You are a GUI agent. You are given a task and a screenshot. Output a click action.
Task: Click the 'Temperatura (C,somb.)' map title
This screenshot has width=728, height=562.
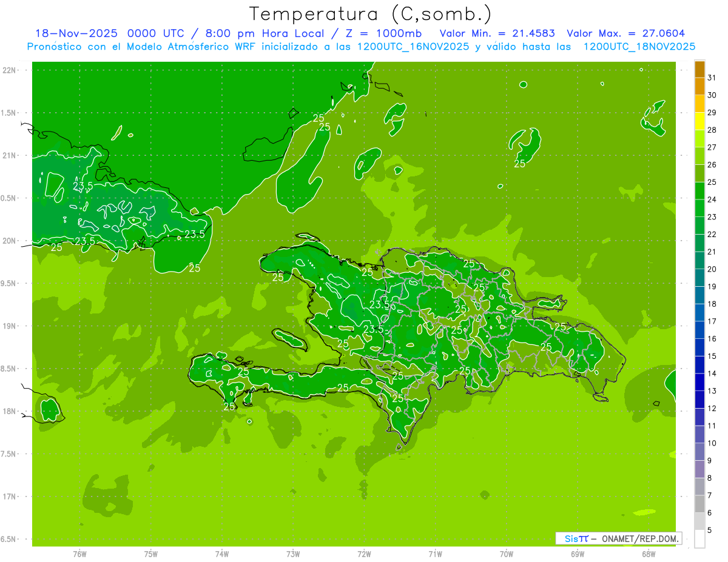pos(371,13)
